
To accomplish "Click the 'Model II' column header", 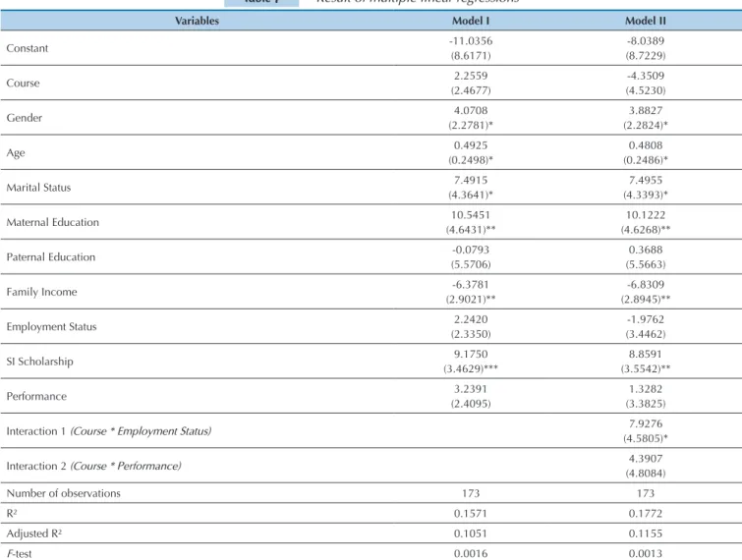I will coord(646,21).
